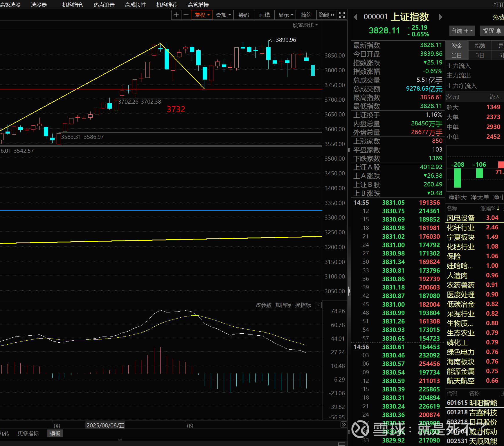The width and height of the screenshot is (504, 446).
Task: Open the 高成长性 menu item
Action: pyautogui.click(x=136, y=5)
